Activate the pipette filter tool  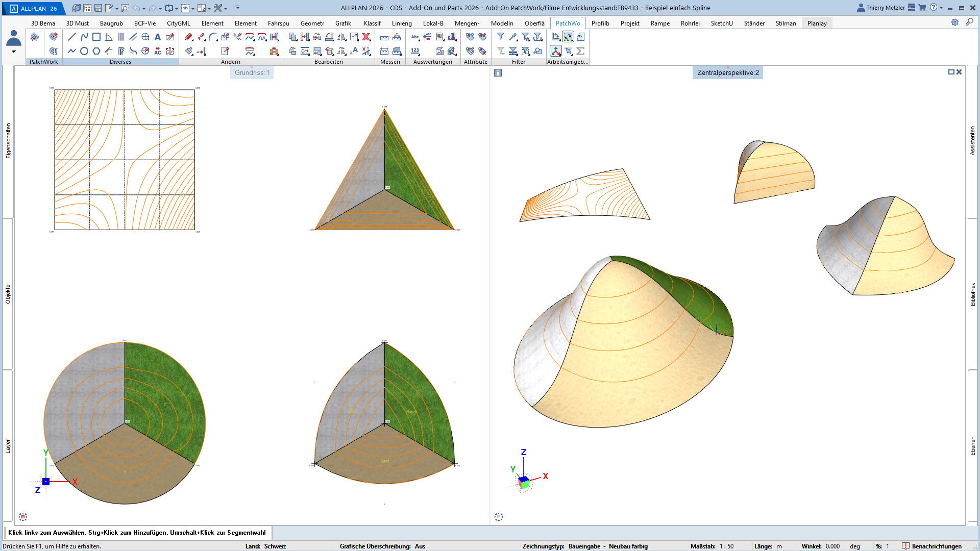[513, 37]
